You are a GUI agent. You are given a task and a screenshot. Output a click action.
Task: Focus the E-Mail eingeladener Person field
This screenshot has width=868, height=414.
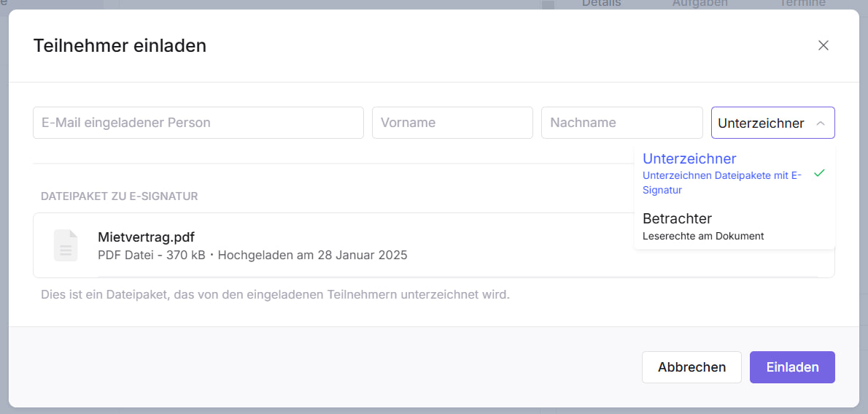click(198, 123)
